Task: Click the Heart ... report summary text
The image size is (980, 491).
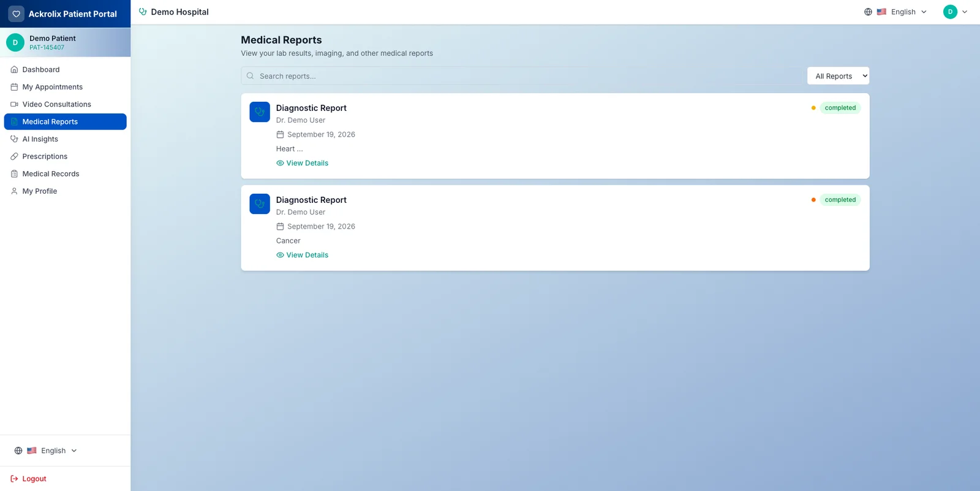Action: coord(290,149)
